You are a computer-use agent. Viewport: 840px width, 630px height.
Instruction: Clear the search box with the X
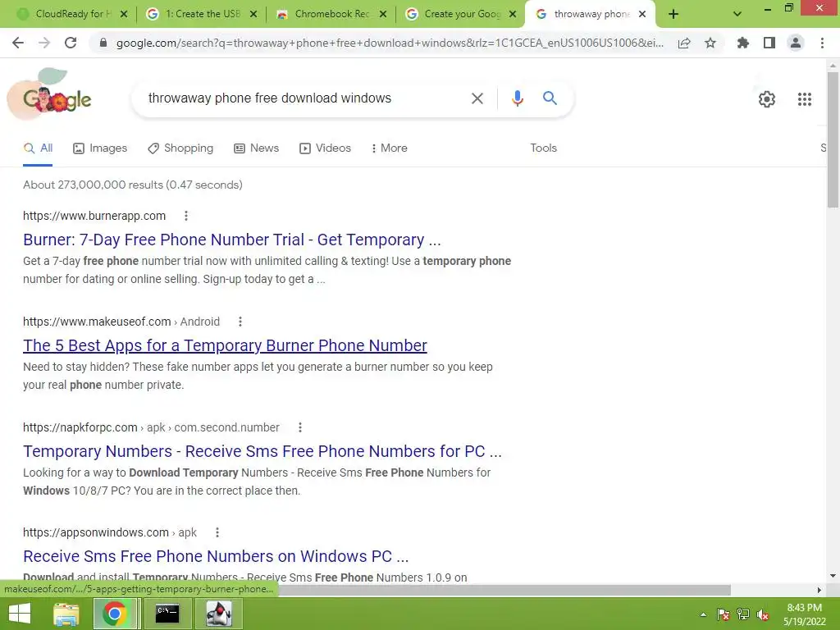(477, 98)
